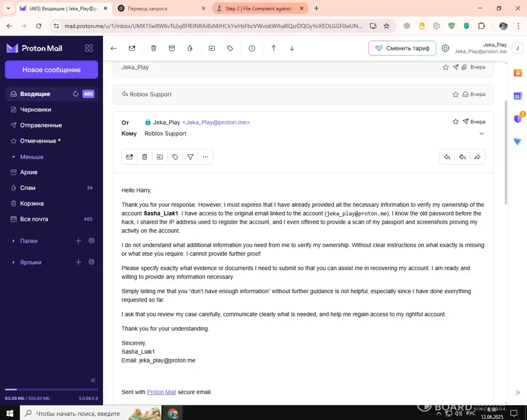Click the forward arrow icon in message

(477, 157)
